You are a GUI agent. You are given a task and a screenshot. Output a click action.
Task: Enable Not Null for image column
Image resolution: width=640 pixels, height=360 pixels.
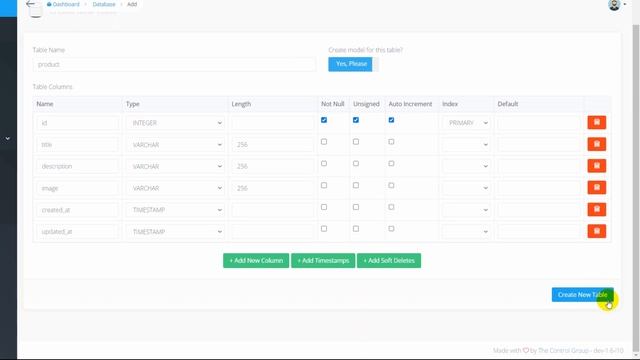[324, 185]
